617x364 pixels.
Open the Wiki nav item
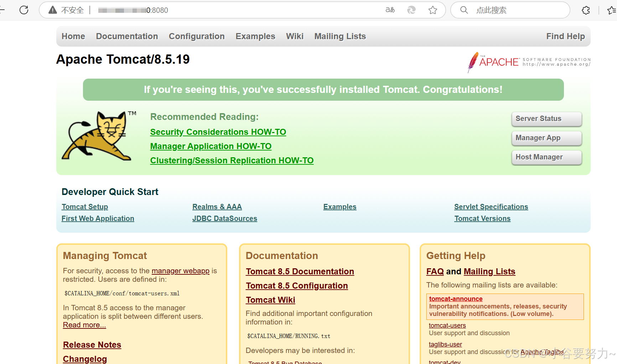click(295, 36)
